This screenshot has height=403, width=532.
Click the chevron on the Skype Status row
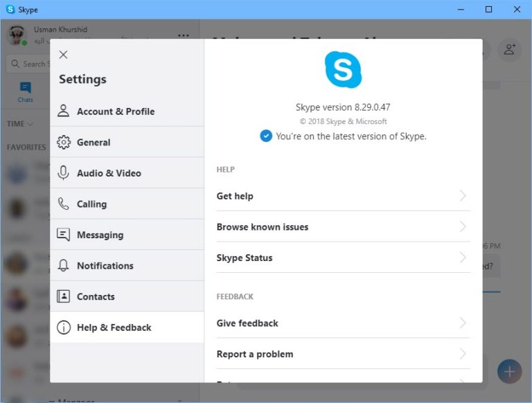463,258
